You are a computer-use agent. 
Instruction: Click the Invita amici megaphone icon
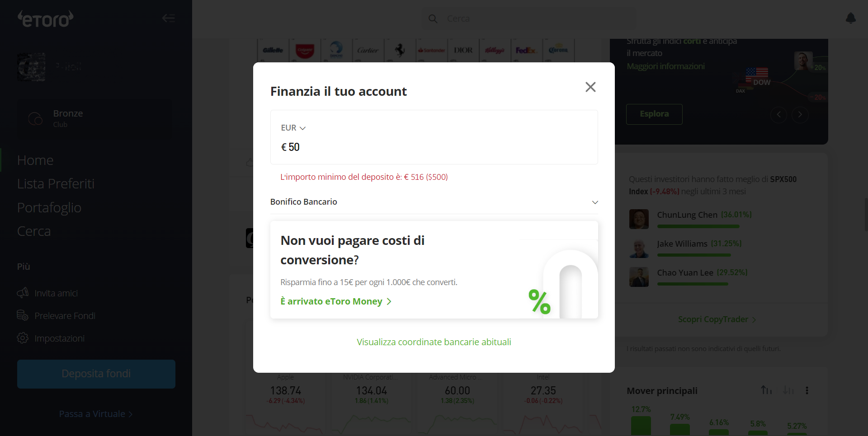pos(23,293)
